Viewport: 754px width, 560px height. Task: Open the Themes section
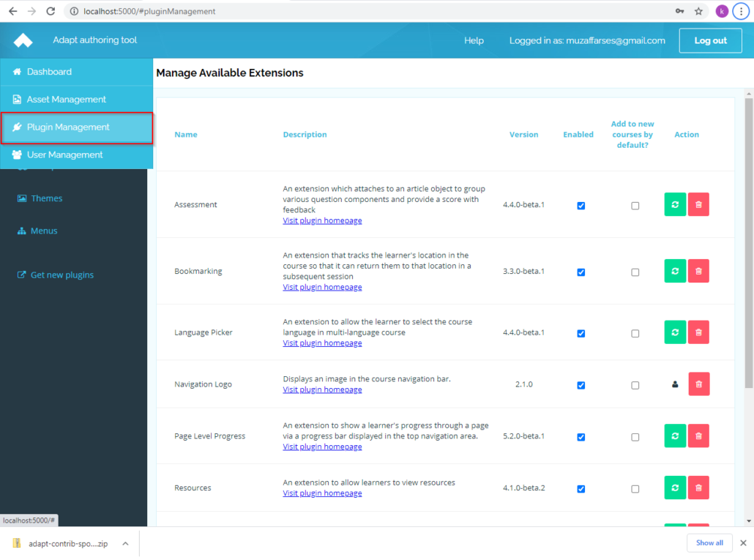click(47, 198)
